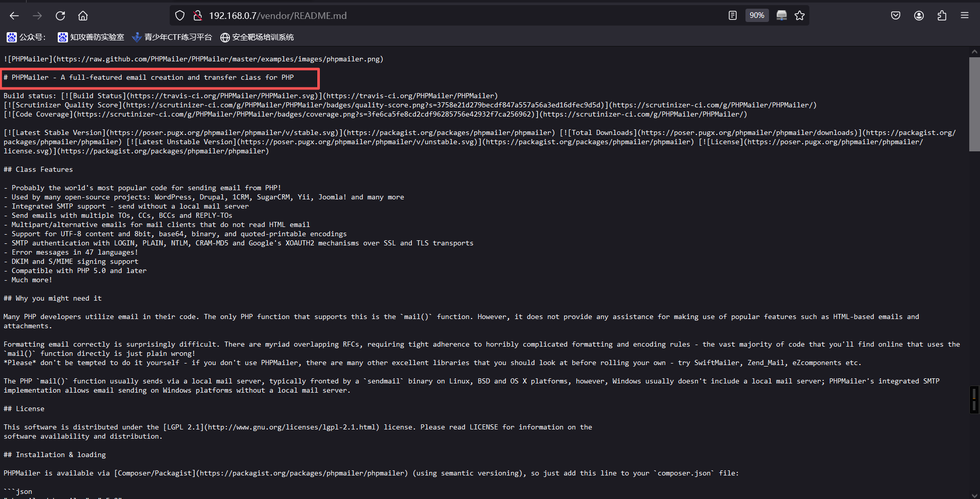Viewport: 980px width, 499px height.
Task: Reset the 90% zoom level badge
Action: pos(757,16)
